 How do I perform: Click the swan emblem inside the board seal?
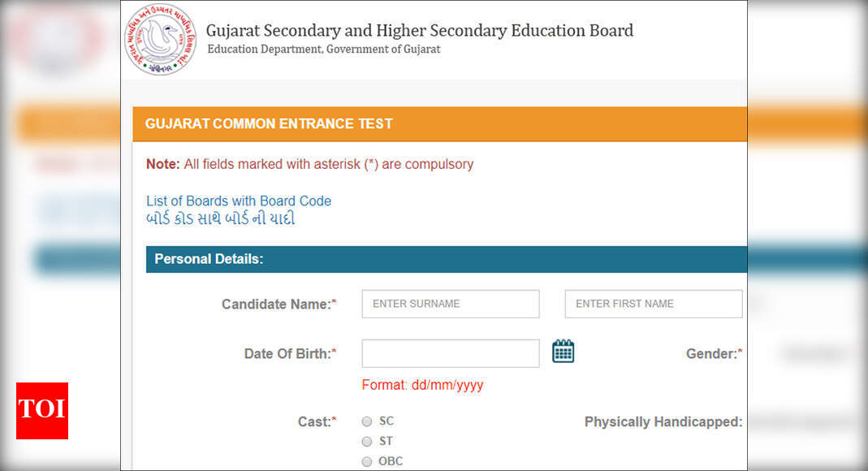pyautogui.click(x=159, y=39)
